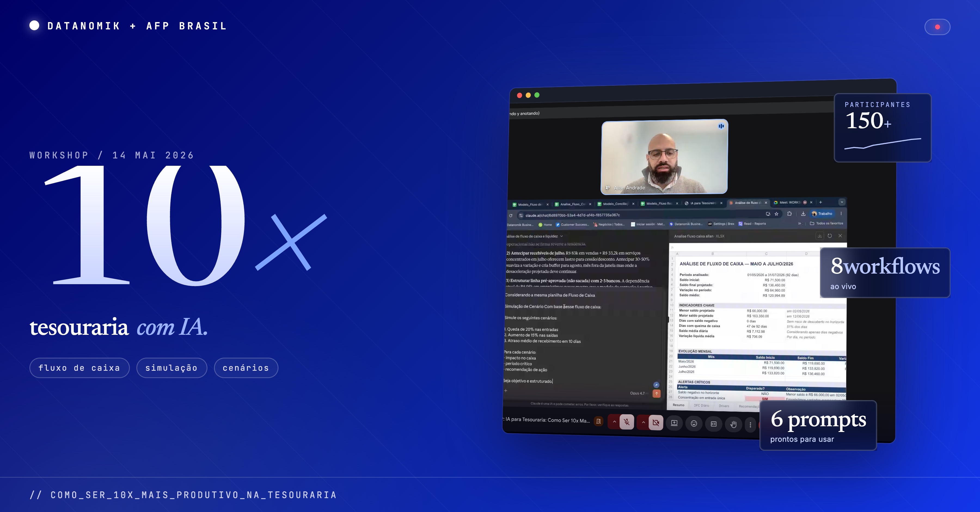Select column B header in the spreadsheet

(713, 253)
